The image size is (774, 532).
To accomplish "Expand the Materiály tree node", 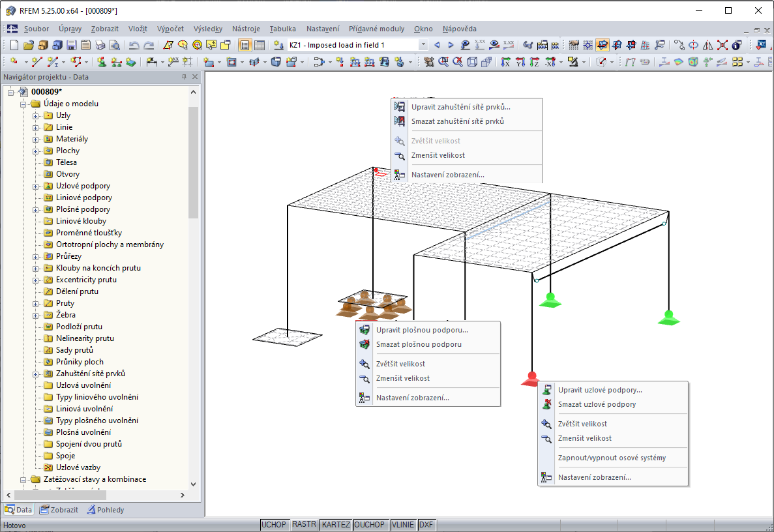I will [36, 140].
